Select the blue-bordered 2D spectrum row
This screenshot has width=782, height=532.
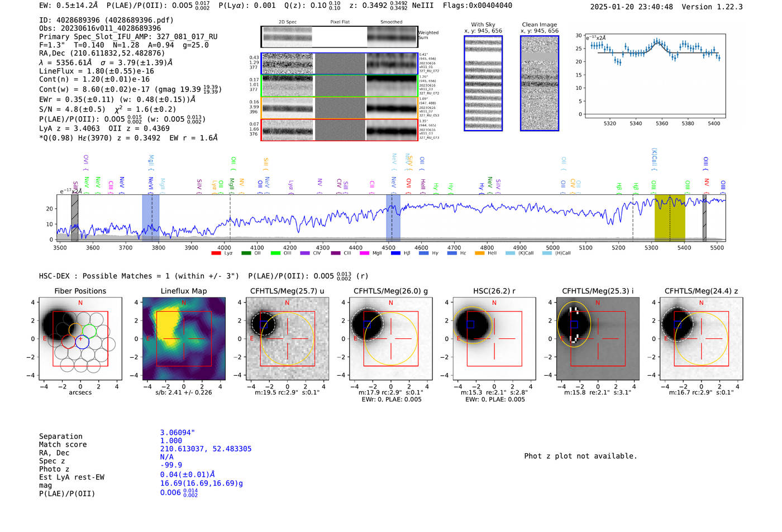tap(339, 64)
